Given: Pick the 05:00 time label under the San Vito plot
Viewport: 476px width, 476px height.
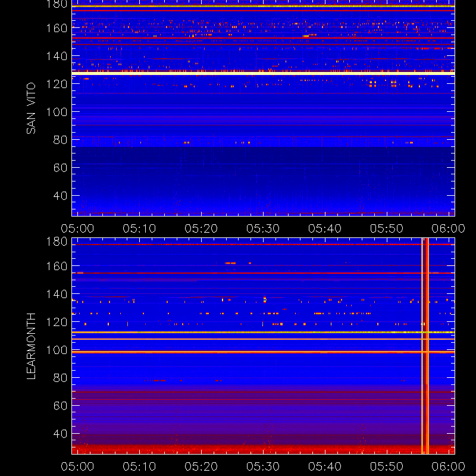Looking at the screenshot, I should [77, 228].
